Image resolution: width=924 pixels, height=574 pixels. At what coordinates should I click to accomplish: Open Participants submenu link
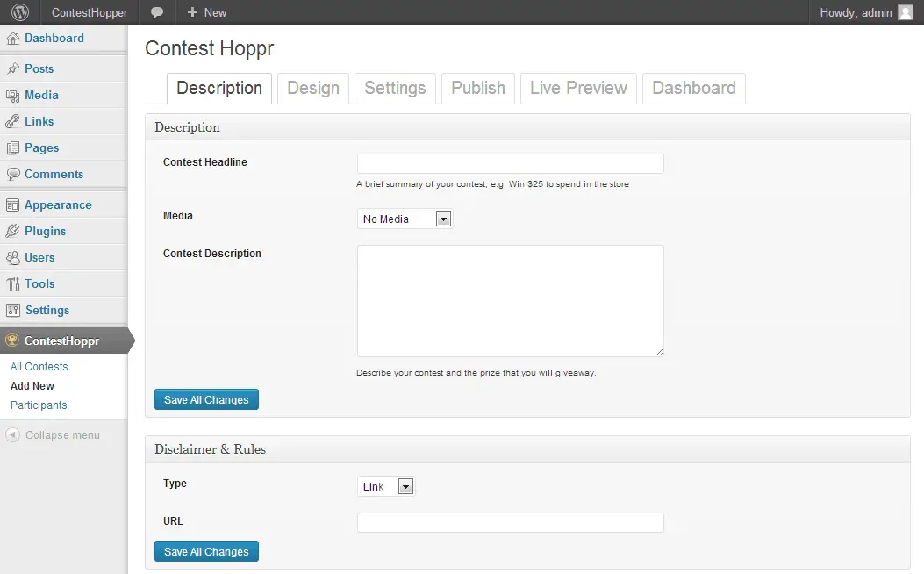(x=39, y=405)
